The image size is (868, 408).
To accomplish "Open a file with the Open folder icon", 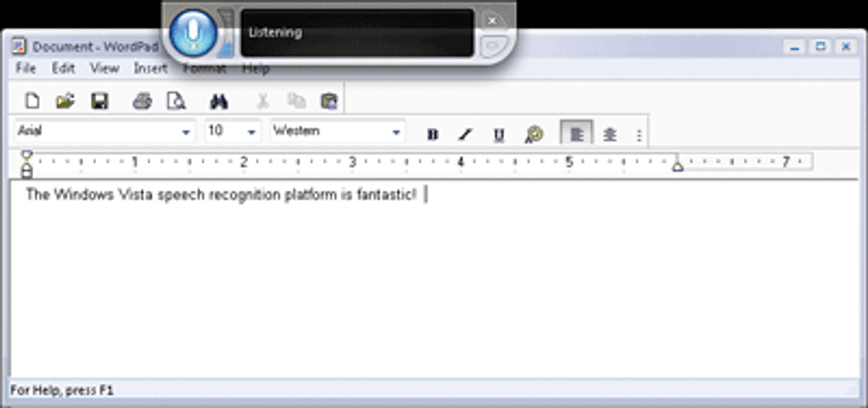I will 65,102.
